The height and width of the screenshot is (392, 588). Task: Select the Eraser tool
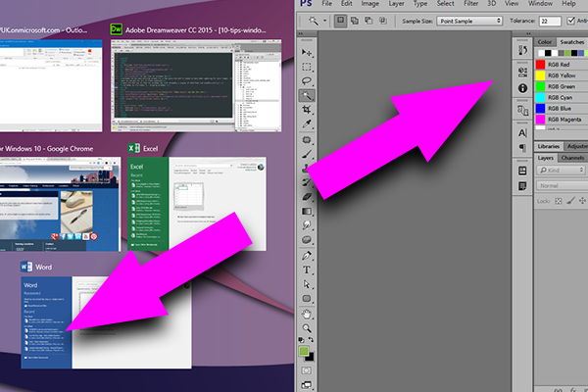[x=307, y=197]
